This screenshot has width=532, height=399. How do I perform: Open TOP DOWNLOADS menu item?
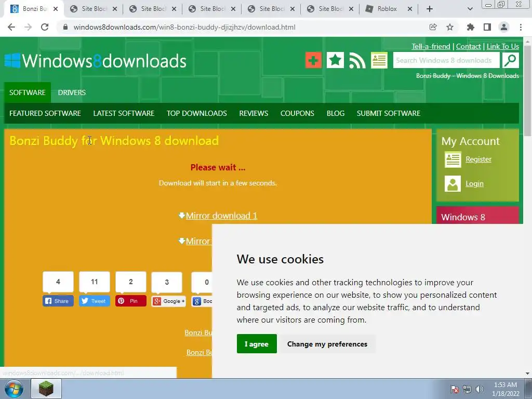[197, 113]
